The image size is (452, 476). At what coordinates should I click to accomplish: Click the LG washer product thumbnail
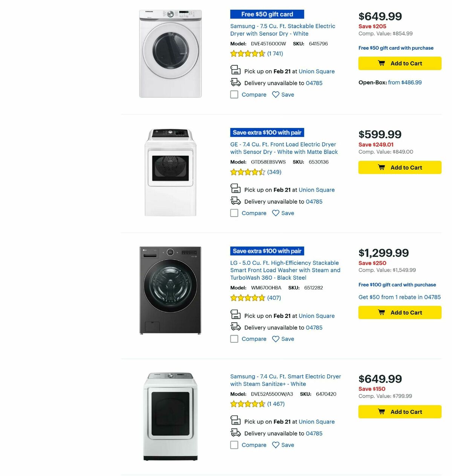[171, 290]
